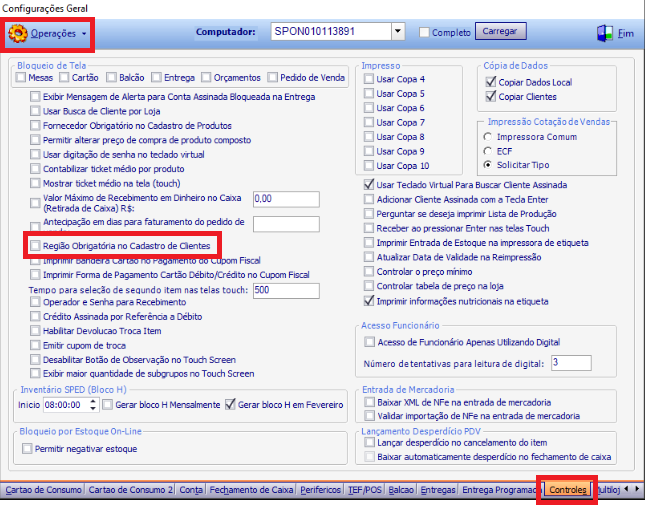Screen dimensions: 645x508
Task: Check Emitir cupom de troca
Action: (35, 345)
